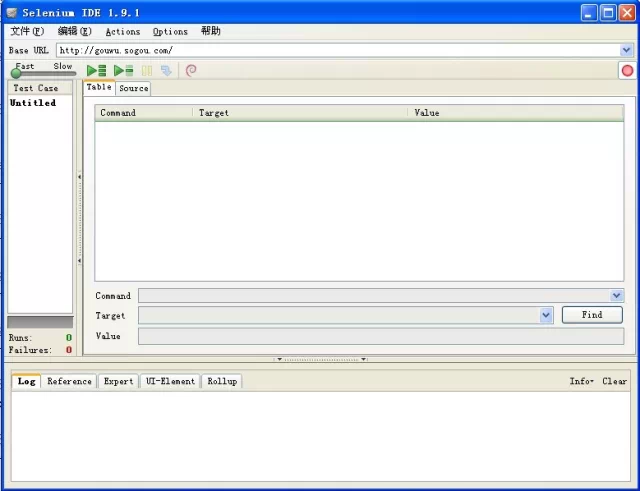
Task: Switch to the Source tab
Action: 133,88
